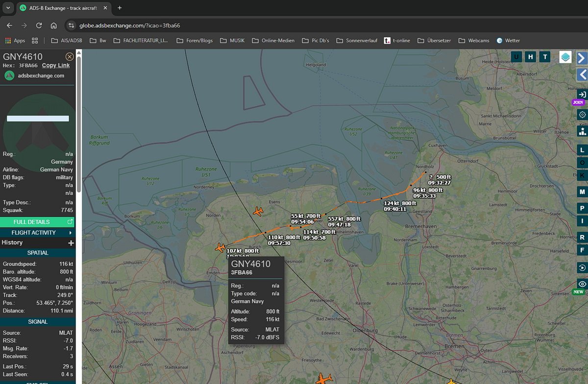Click the adsbexchange.com logo icon
The height and width of the screenshot is (384, 588).
pyautogui.click(x=9, y=76)
